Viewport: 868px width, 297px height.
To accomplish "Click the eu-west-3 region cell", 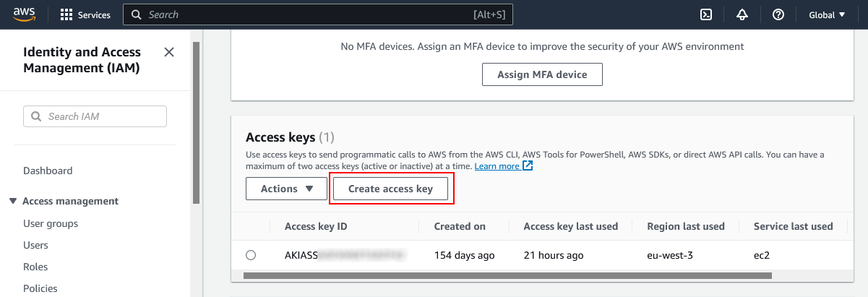I will pyautogui.click(x=671, y=255).
